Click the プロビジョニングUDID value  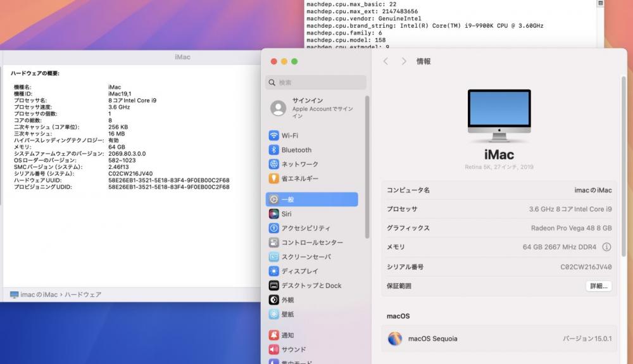coord(169,187)
